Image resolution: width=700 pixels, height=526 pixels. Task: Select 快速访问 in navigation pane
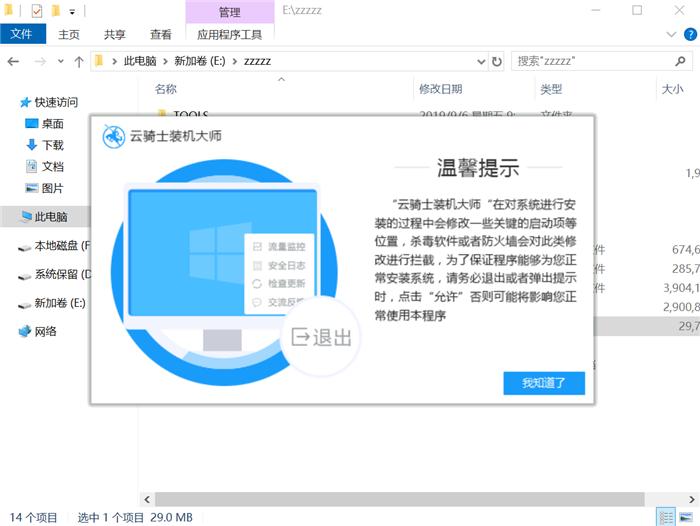coord(56,102)
